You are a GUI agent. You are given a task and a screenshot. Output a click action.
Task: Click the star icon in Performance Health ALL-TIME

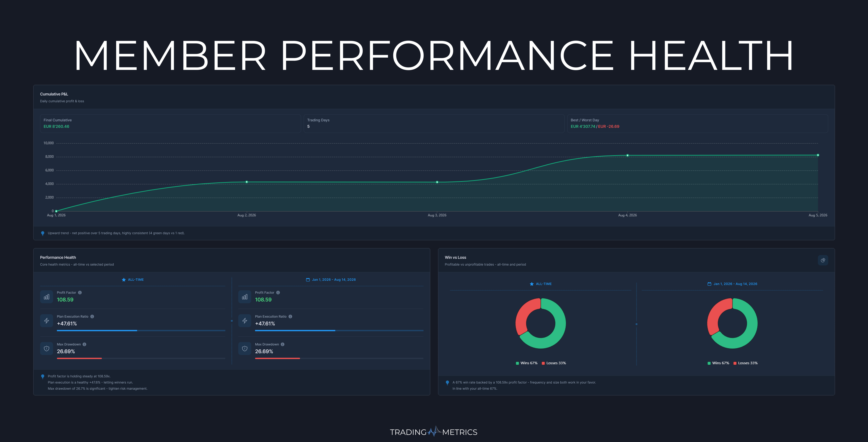pos(124,280)
